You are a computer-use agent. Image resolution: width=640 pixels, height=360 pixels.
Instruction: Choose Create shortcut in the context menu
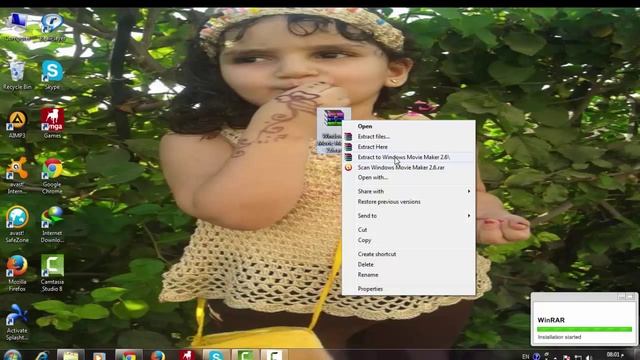coord(408,254)
